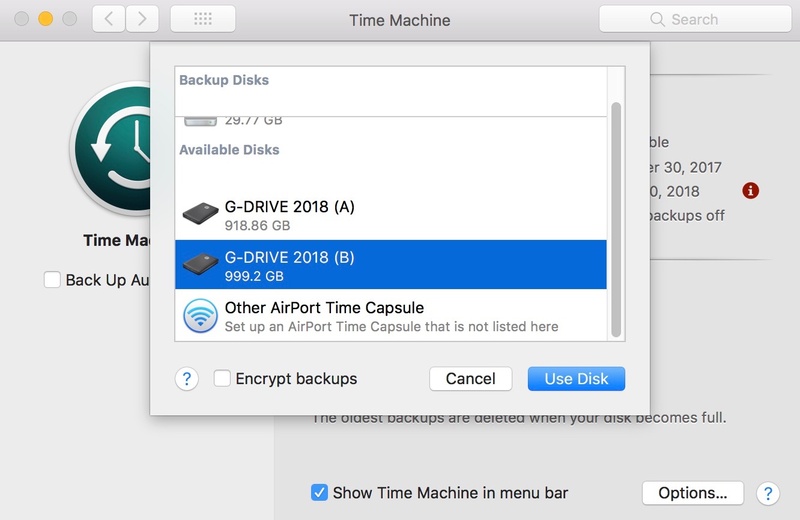Open Time Machine help at bottom right
The height and width of the screenshot is (520, 800).
[768, 493]
